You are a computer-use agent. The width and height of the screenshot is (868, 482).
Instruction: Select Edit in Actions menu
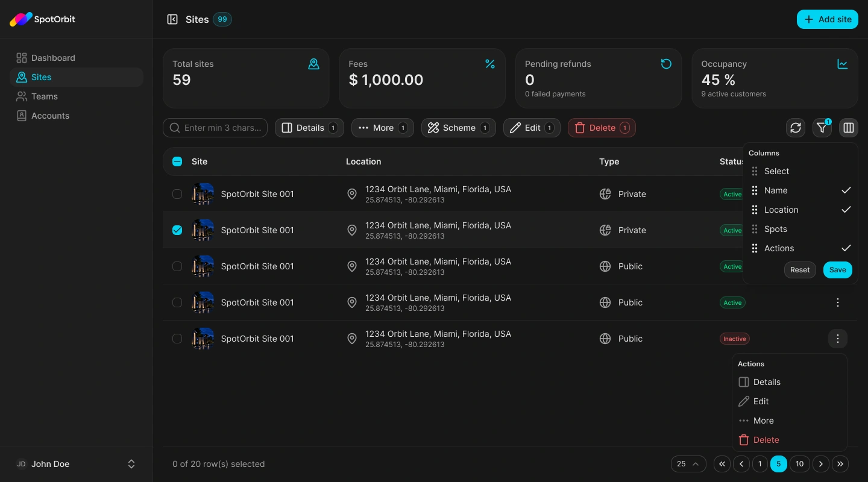pyautogui.click(x=790, y=401)
